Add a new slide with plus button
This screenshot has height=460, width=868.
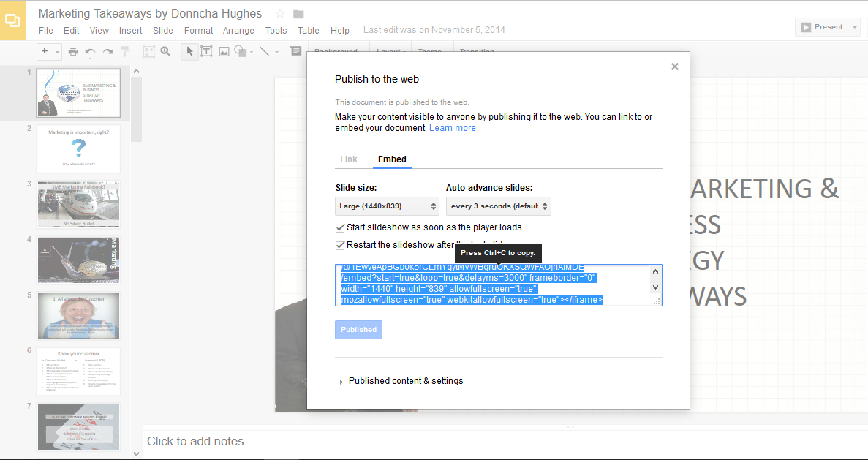coord(45,51)
